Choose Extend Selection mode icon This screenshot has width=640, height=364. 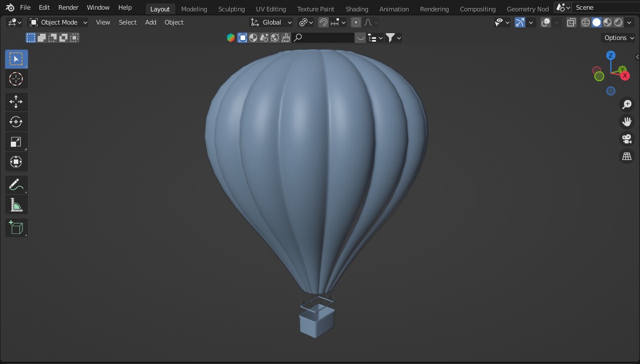pos(42,38)
